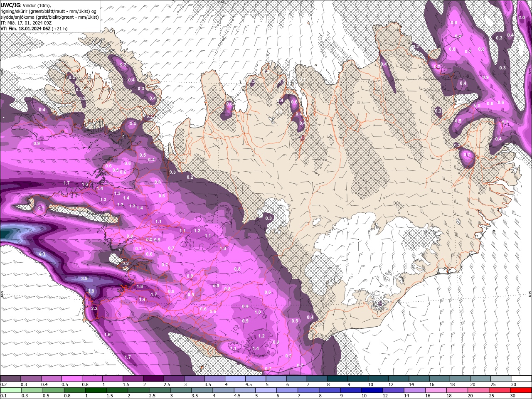The width and height of the screenshot is (532, 399).
Task: Pick the pale grey snow swatch for 25–30 mm
Action: point(500,379)
